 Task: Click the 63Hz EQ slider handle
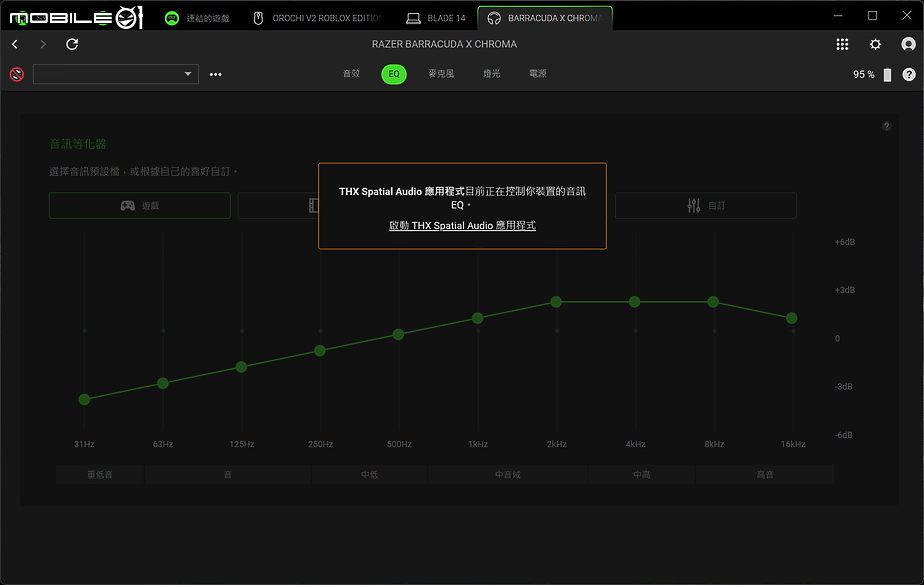coord(163,384)
